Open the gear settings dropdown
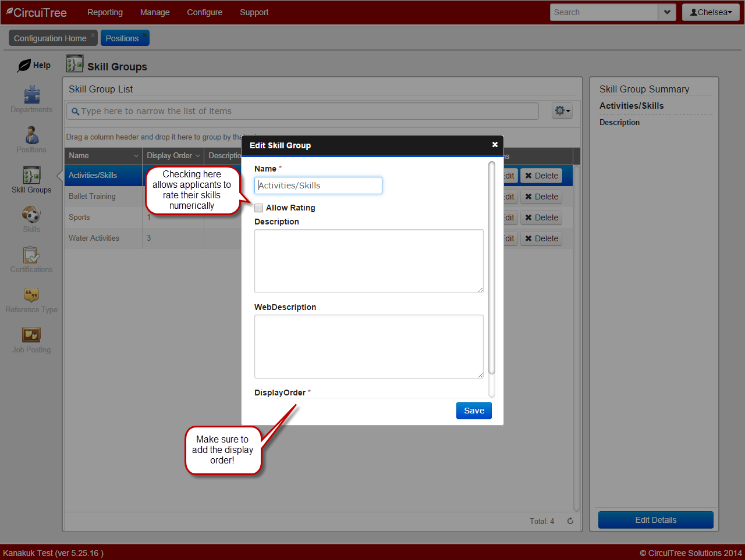This screenshot has height=560, width=745. coord(562,110)
